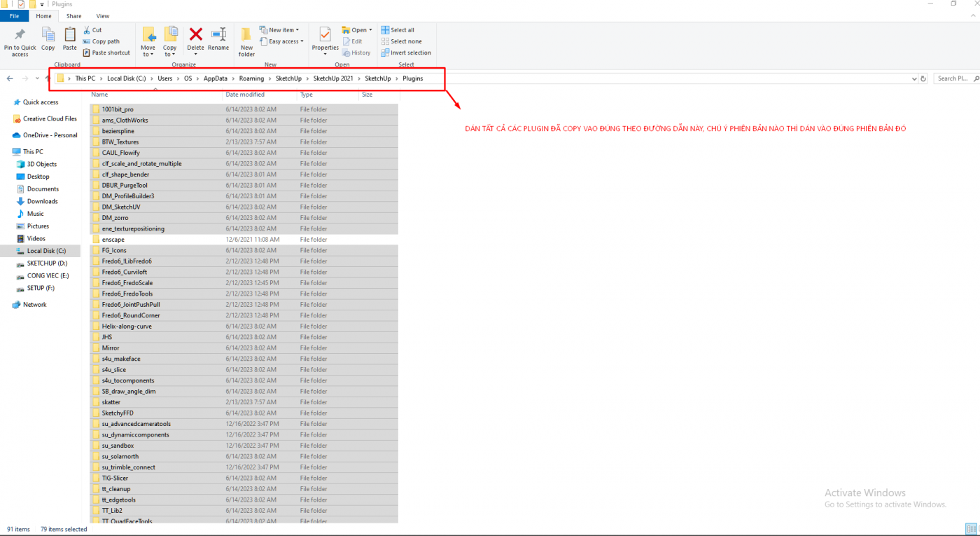This screenshot has width=980, height=536.
Task: Click the Rename icon in ribbon
Action: 218,34
